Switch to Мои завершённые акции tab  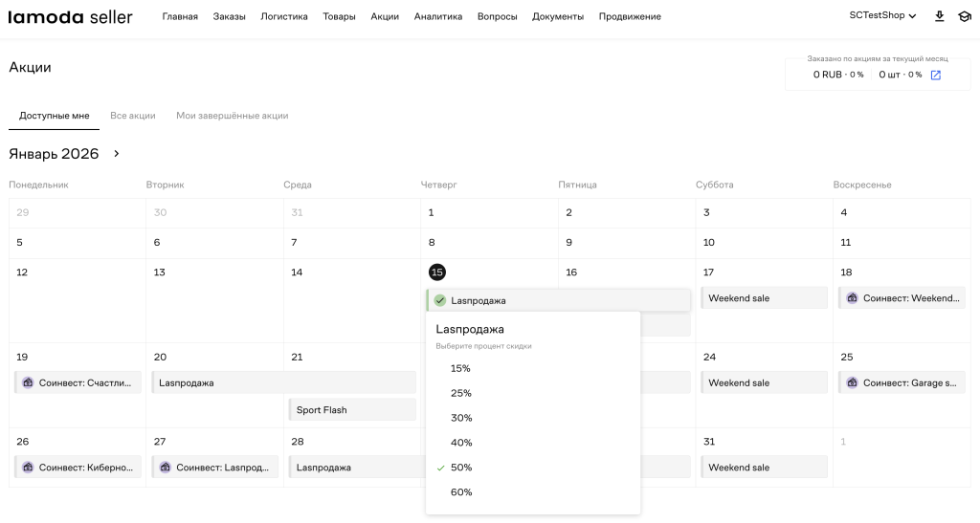232,116
